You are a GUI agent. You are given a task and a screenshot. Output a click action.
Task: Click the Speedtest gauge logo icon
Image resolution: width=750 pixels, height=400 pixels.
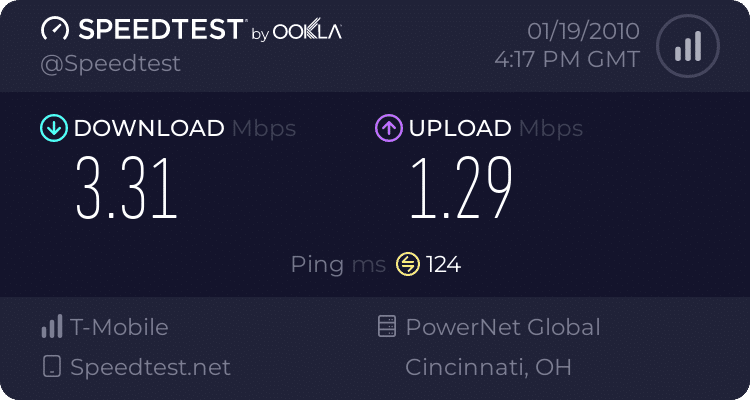tap(55, 29)
